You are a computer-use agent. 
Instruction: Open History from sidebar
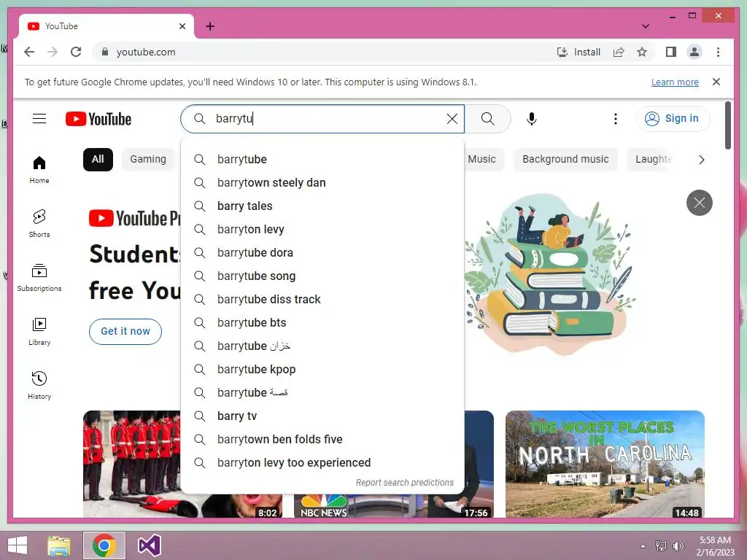39,385
